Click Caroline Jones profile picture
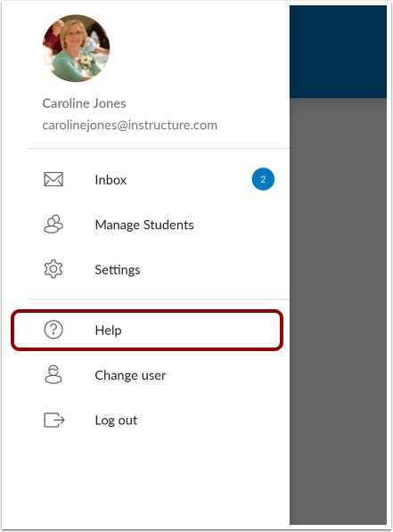This screenshot has height=532, width=393. coord(76,48)
